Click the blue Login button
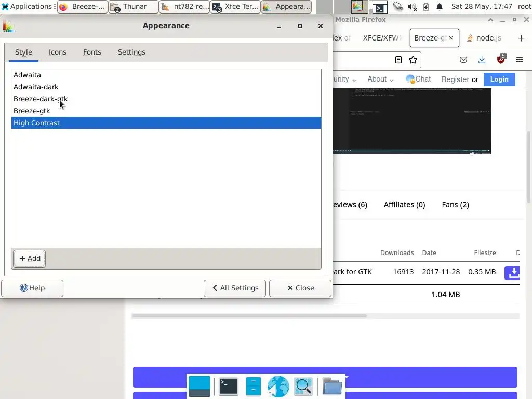 (499, 79)
